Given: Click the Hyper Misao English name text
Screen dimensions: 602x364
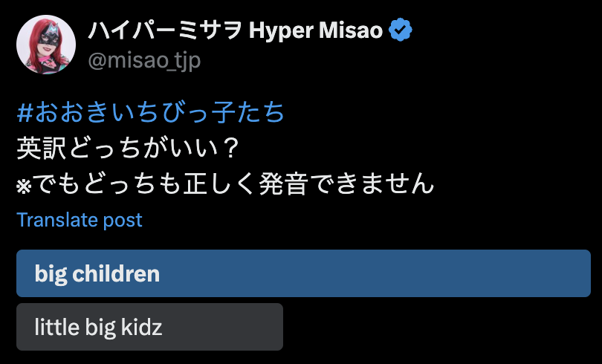Looking at the screenshot, I should pyautogui.click(x=316, y=30).
